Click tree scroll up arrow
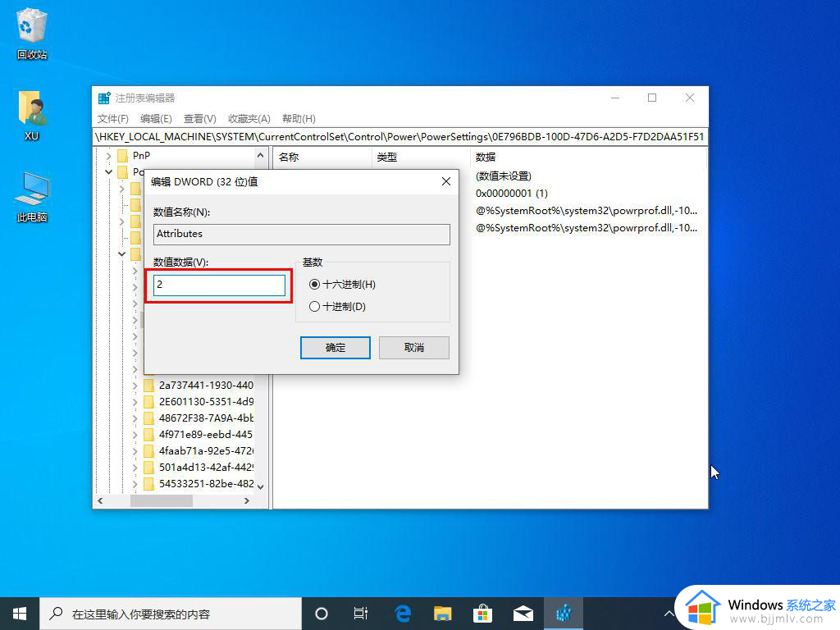The image size is (840, 630). coord(260,155)
